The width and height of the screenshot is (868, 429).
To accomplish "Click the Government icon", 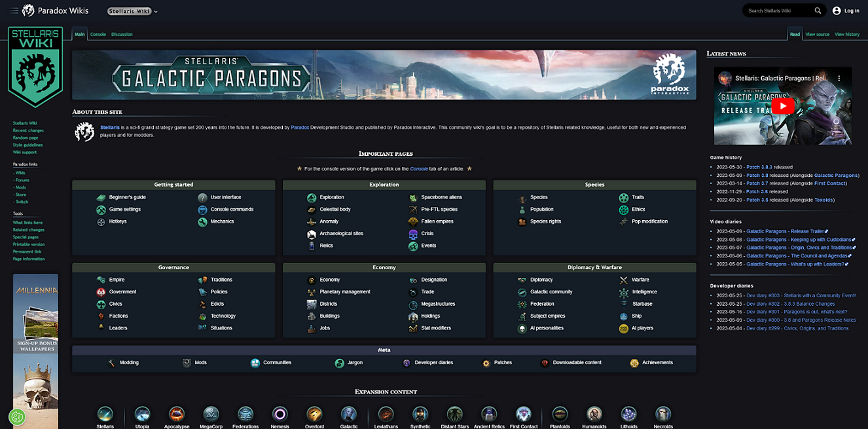I will [101, 292].
